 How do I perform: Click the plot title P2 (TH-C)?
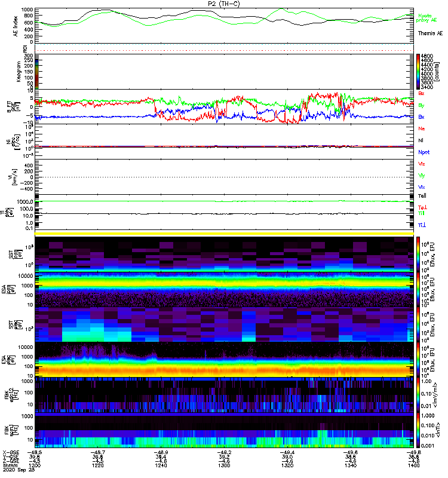tap(224, 4)
